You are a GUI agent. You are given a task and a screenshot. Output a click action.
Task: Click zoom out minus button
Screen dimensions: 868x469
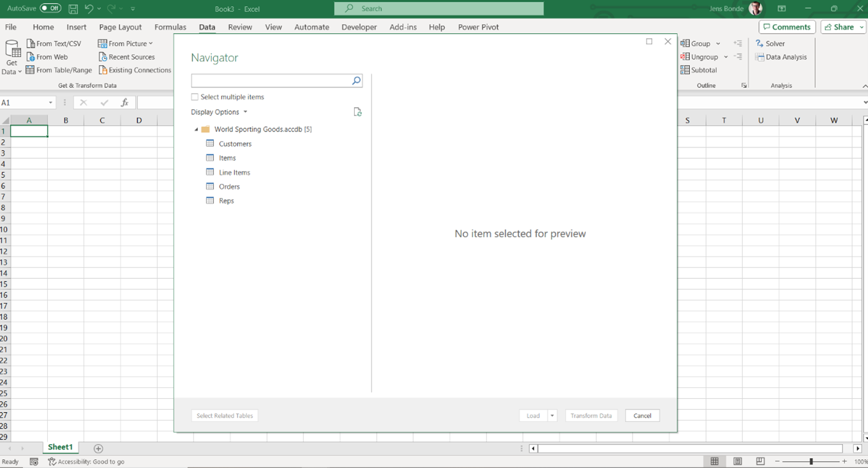[777, 461]
